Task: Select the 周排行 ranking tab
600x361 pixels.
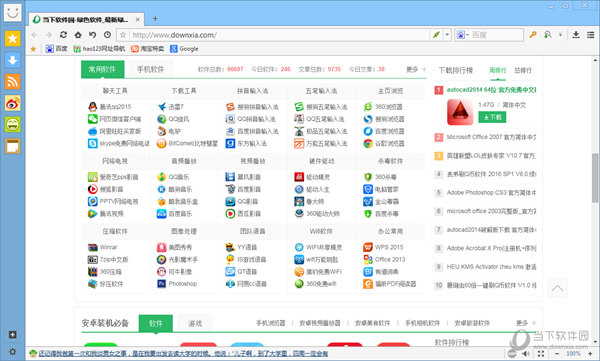Action: [x=497, y=70]
